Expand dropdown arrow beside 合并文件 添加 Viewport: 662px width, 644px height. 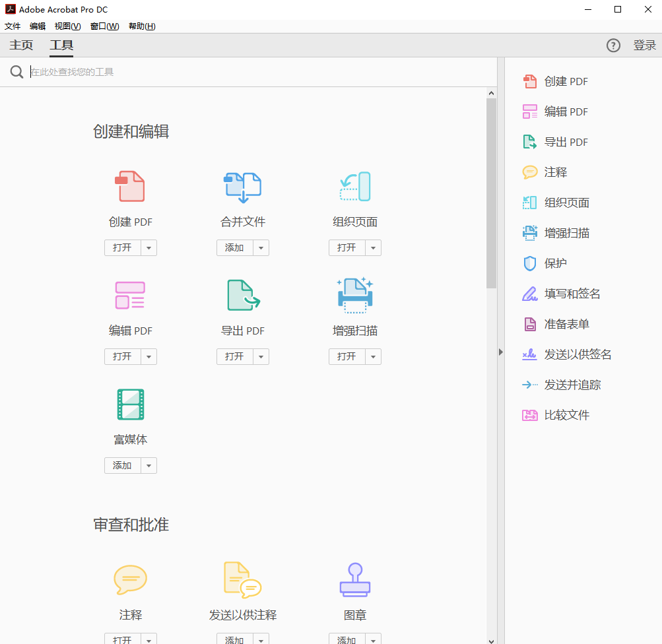261,247
